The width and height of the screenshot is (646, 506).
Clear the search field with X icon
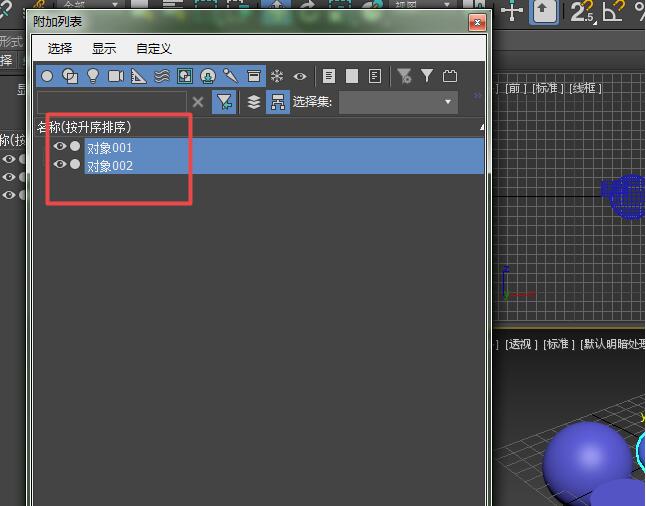[x=198, y=102]
